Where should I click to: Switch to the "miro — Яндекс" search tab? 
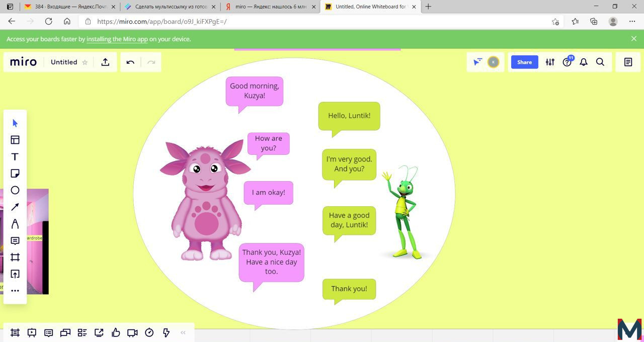click(x=271, y=7)
